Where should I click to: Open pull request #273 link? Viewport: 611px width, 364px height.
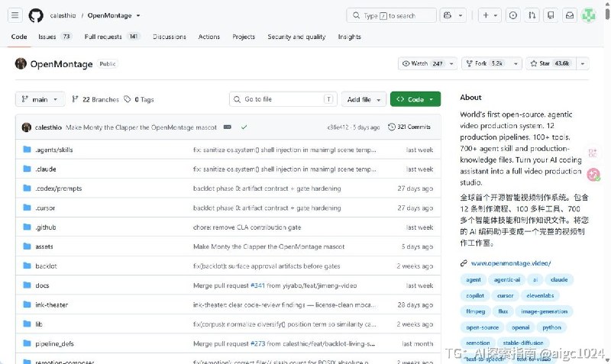(x=257, y=343)
